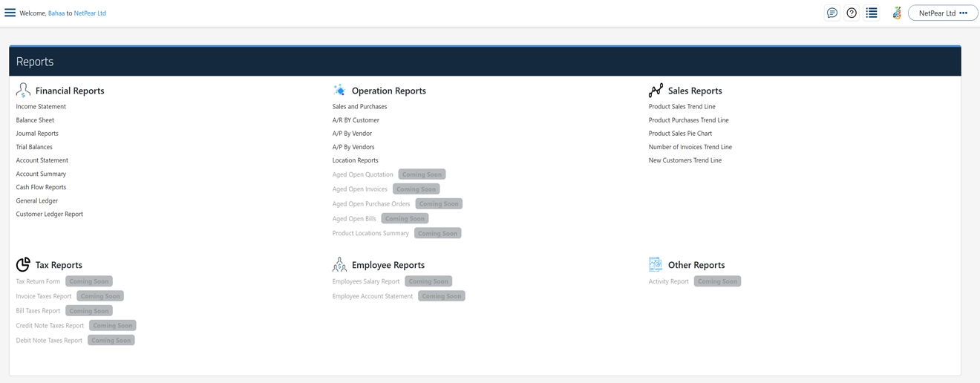980x383 pixels.
Task: Open the list view icon in header
Action: pyautogui.click(x=872, y=13)
